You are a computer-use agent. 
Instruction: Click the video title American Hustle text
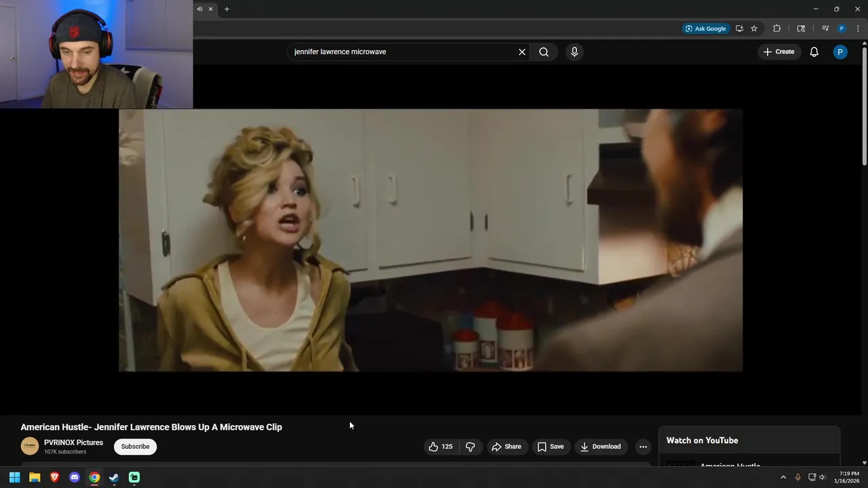coord(151,427)
